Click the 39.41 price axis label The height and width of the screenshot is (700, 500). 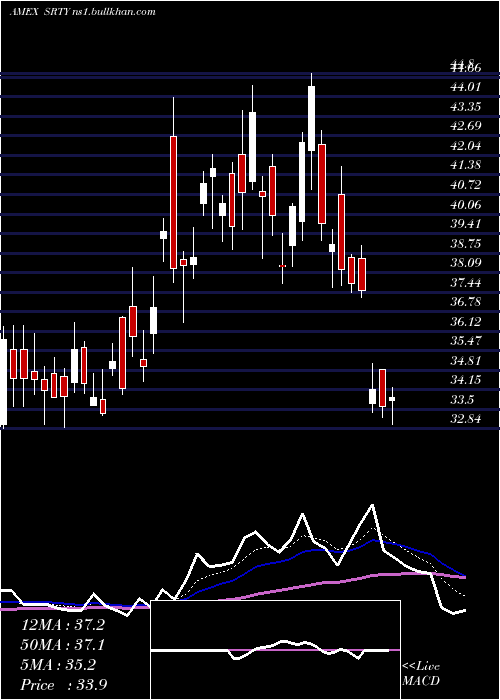[466, 223]
